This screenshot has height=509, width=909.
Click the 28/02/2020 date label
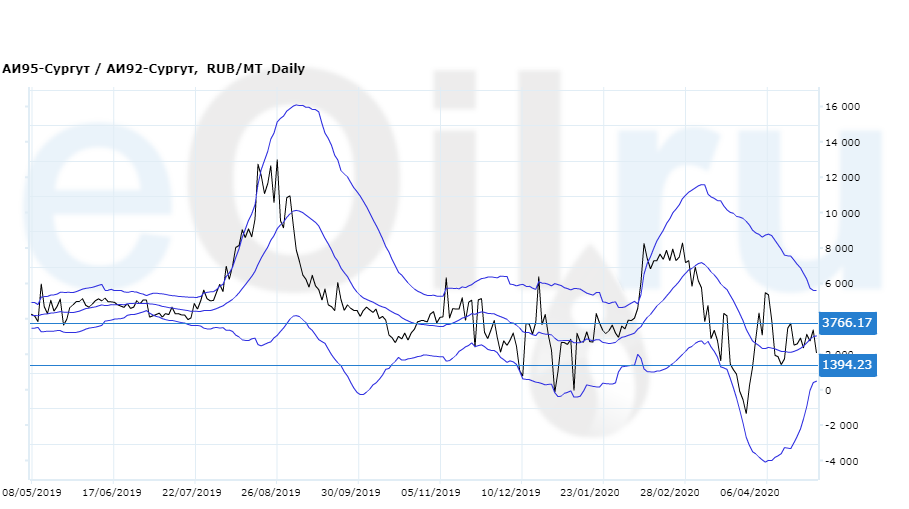tap(670, 493)
